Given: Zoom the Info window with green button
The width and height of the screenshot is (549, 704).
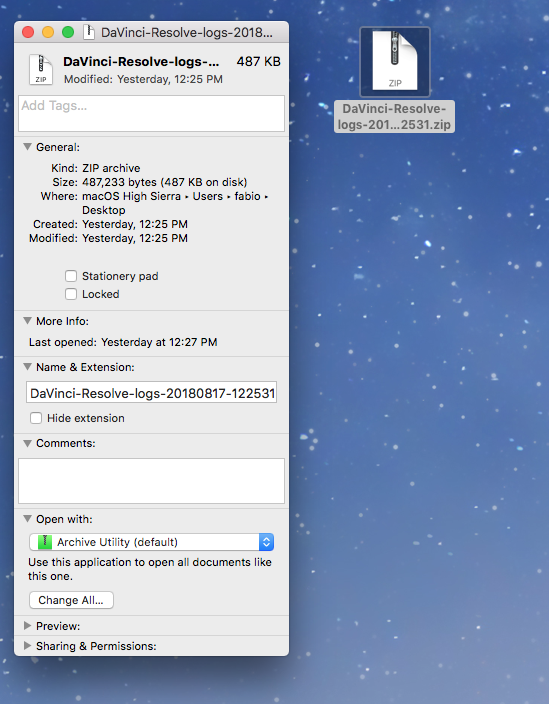Looking at the screenshot, I should pyautogui.click(x=68, y=32).
